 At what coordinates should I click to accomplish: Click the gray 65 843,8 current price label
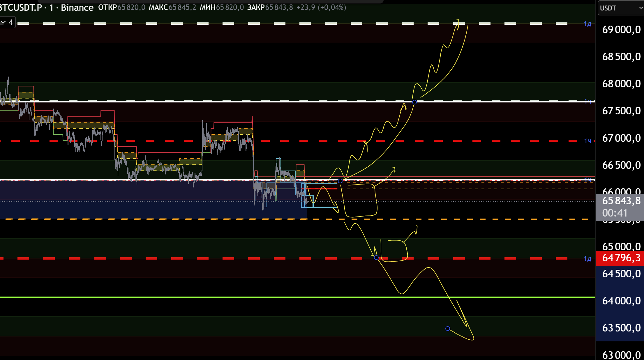click(621, 201)
